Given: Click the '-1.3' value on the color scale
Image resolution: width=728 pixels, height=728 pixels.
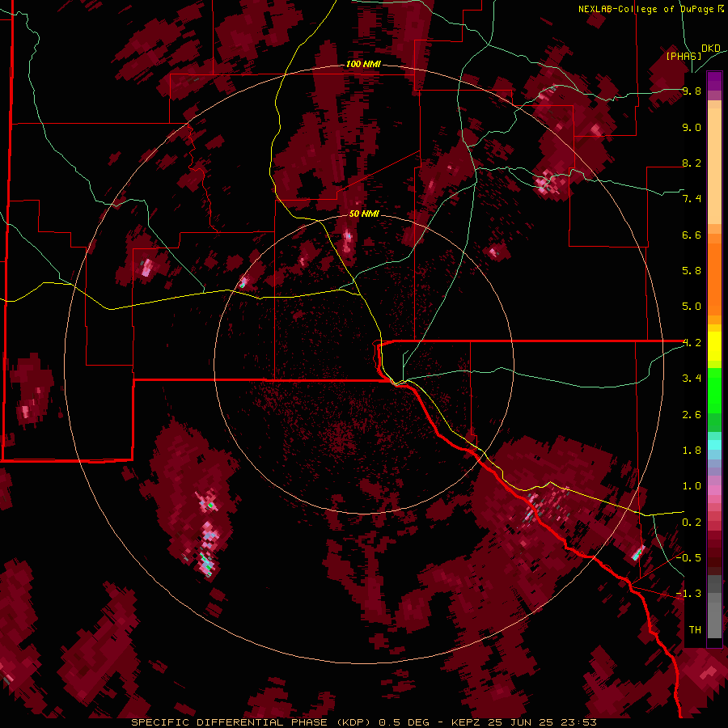Looking at the screenshot, I should pos(688,594).
